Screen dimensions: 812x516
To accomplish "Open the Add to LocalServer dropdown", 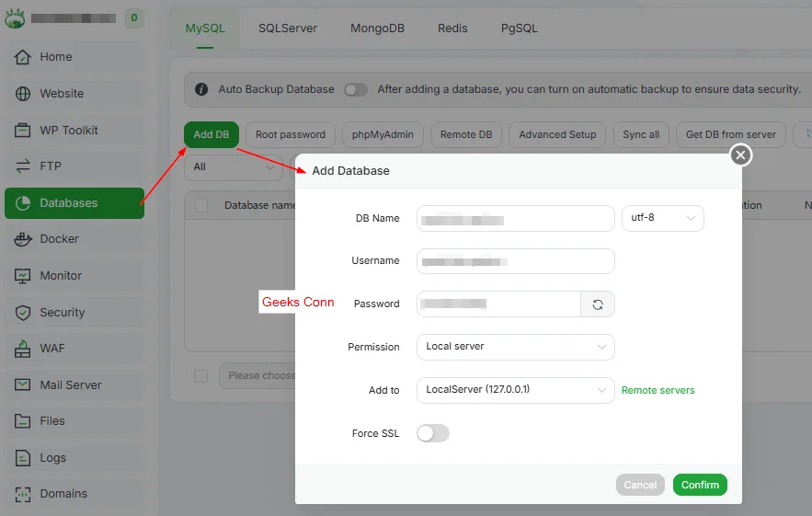I will (515, 390).
